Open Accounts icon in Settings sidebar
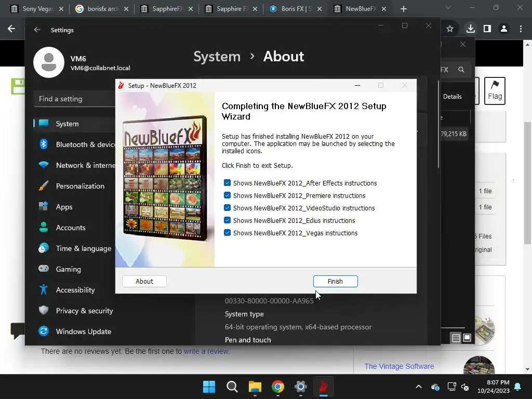 [44, 227]
